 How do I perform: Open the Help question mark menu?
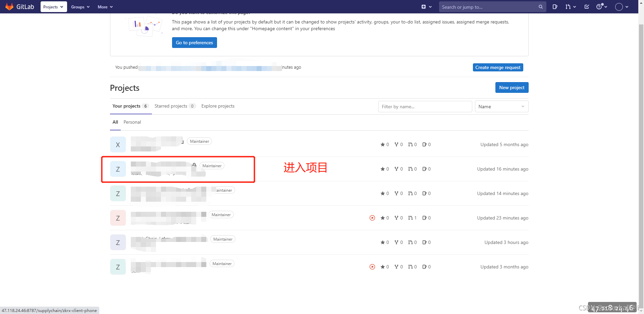(601, 7)
